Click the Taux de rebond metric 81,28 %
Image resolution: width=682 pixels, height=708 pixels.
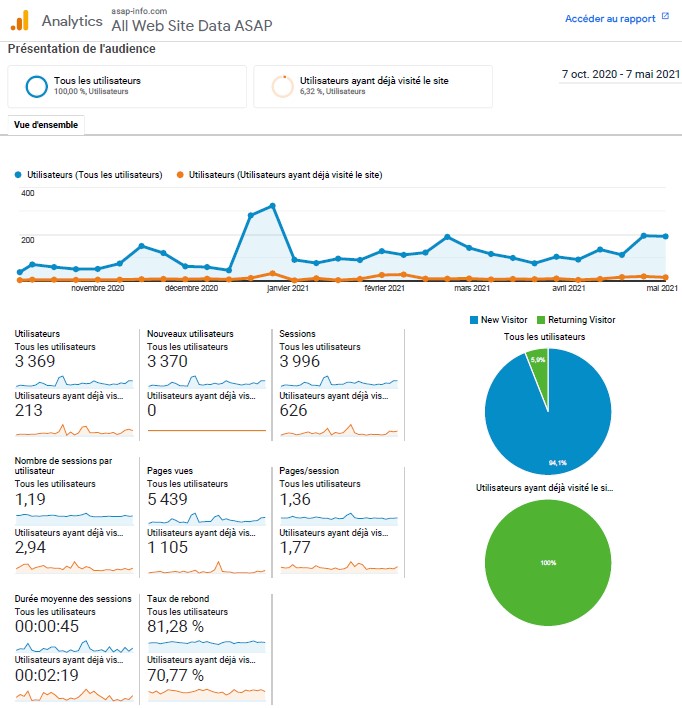(x=176, y=627)
